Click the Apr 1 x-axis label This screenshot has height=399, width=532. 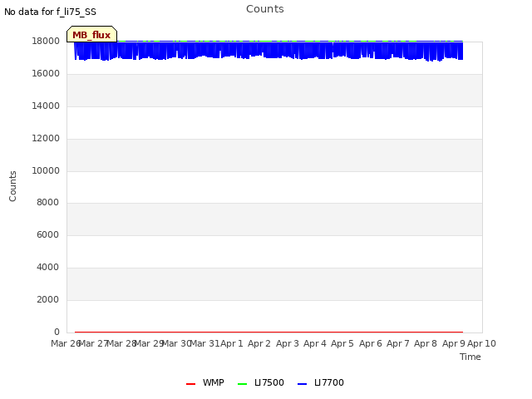232,343
